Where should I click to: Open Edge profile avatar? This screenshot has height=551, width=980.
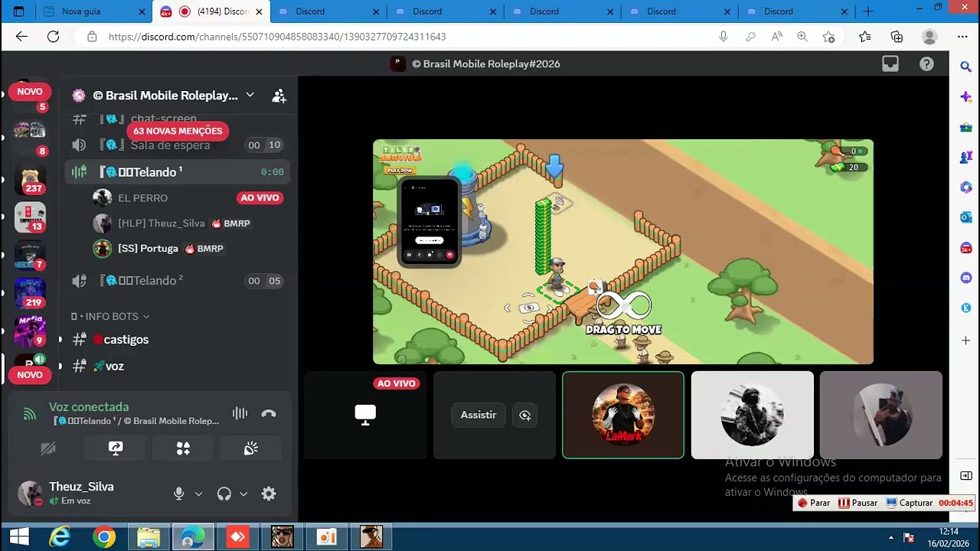pyautogui.click(x=929, y=37)
